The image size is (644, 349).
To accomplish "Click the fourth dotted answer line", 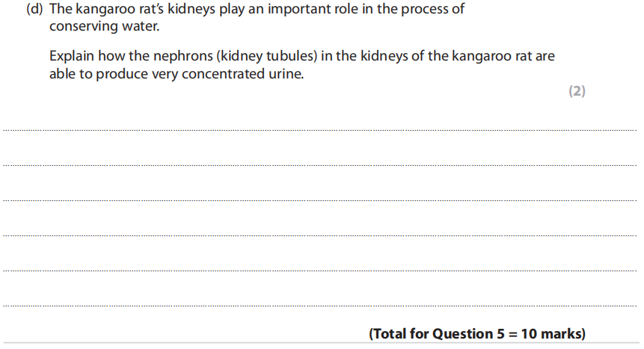I will tap(322, 235).
